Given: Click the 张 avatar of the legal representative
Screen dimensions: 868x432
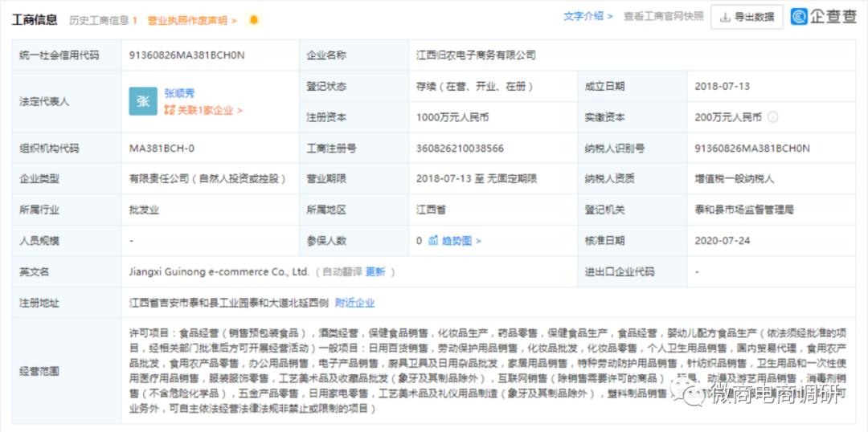Looking at the screenshot, I should 143,101.
